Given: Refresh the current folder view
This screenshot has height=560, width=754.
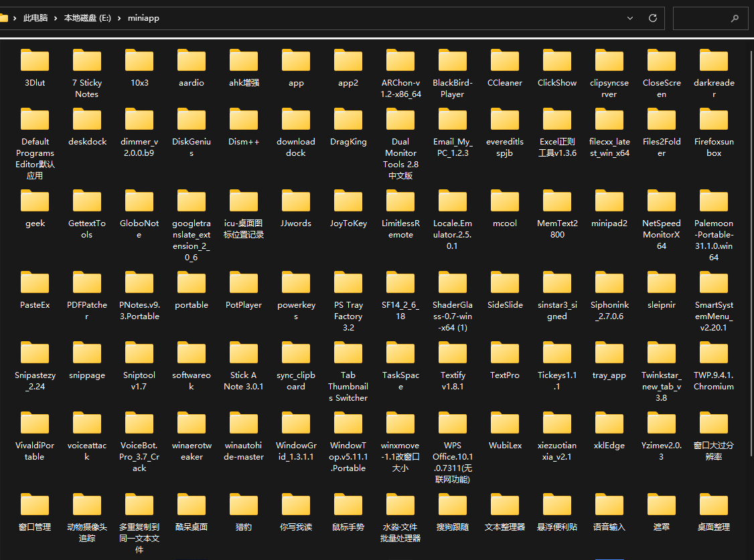Looking at the screenshot, I should (x=653, y=18).
